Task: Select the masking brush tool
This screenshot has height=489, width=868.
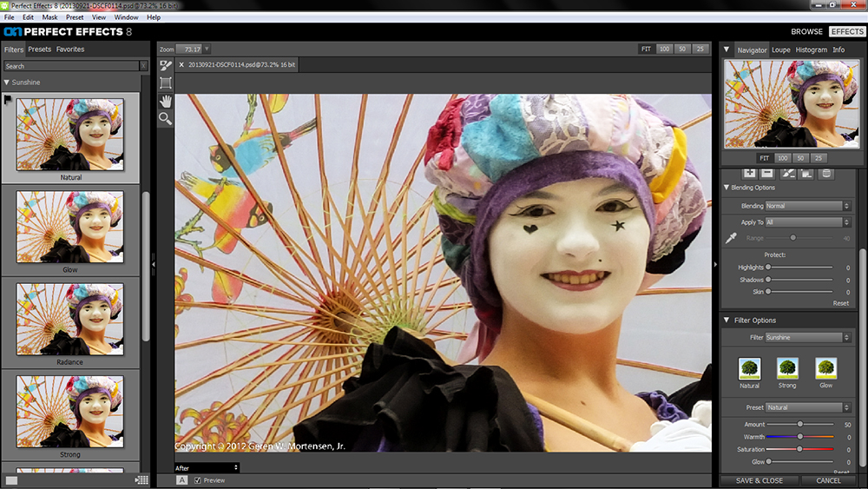Action: click(x=165, y=65)
